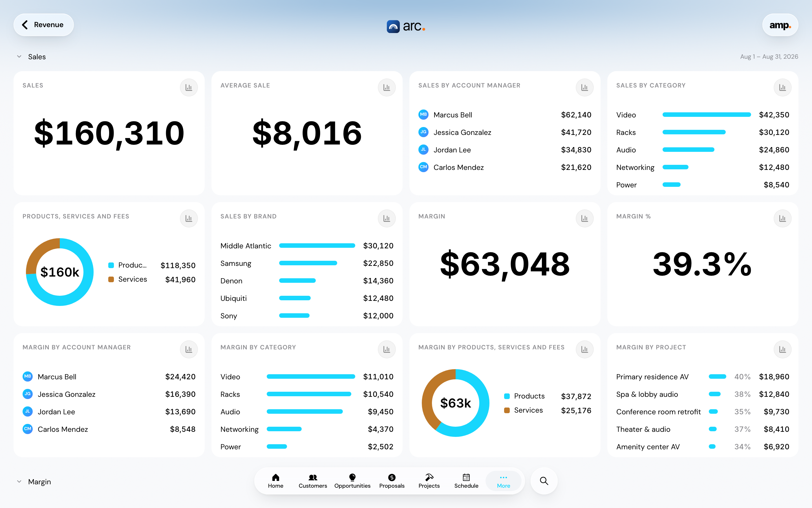Open chart icon on Margin by Project card

782,349
